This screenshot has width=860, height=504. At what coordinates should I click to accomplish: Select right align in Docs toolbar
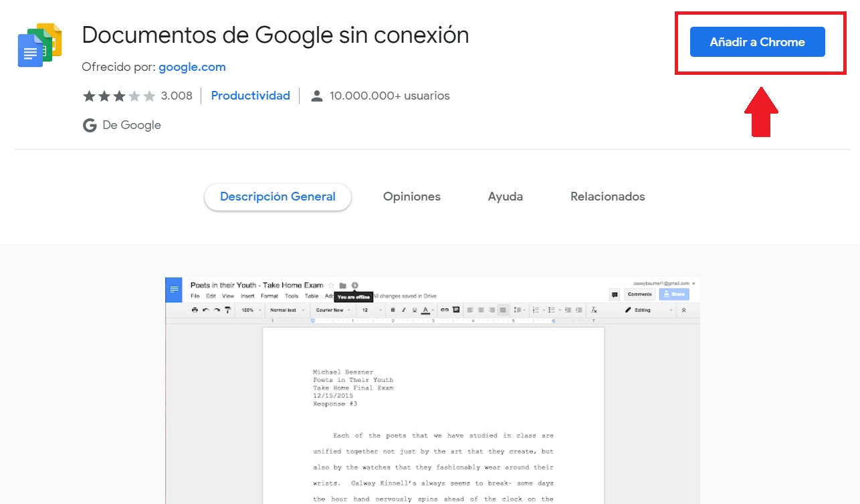492,310
